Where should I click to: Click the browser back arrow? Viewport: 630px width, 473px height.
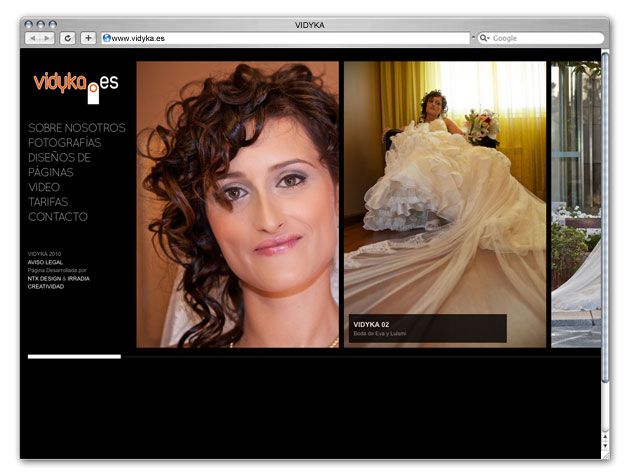pyautogui.click(x=33, y=38)
